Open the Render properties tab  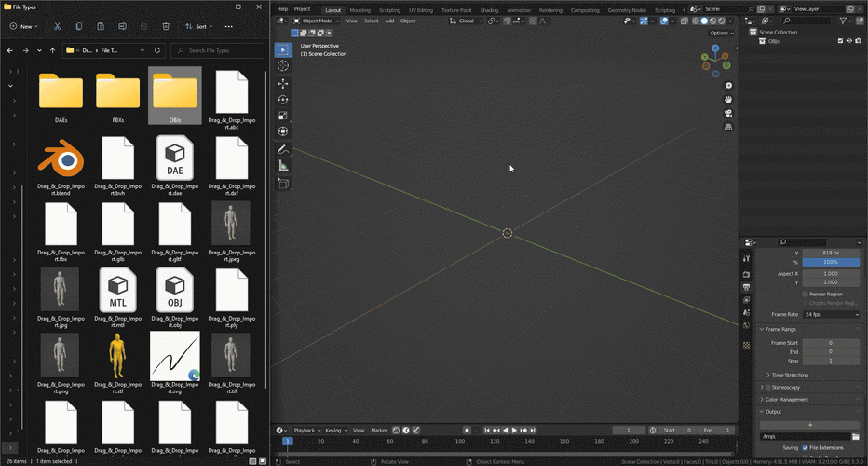point(746,274)
